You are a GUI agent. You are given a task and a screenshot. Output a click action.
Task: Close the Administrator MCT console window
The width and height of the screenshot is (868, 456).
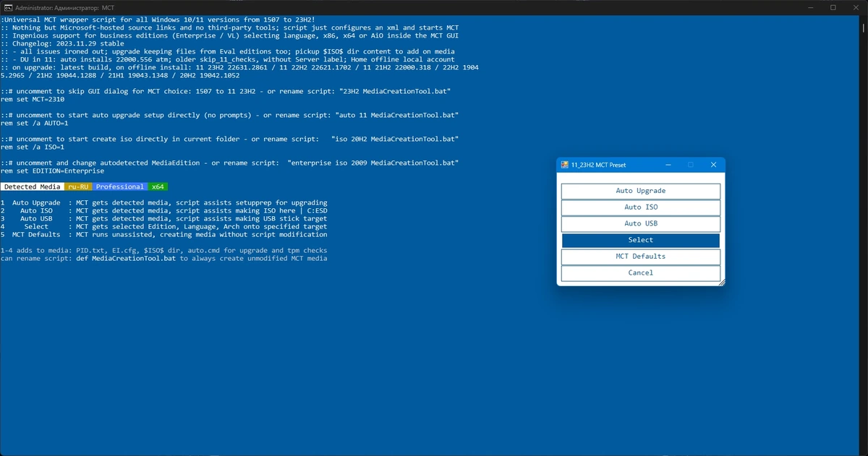click(x=854, y=7)
